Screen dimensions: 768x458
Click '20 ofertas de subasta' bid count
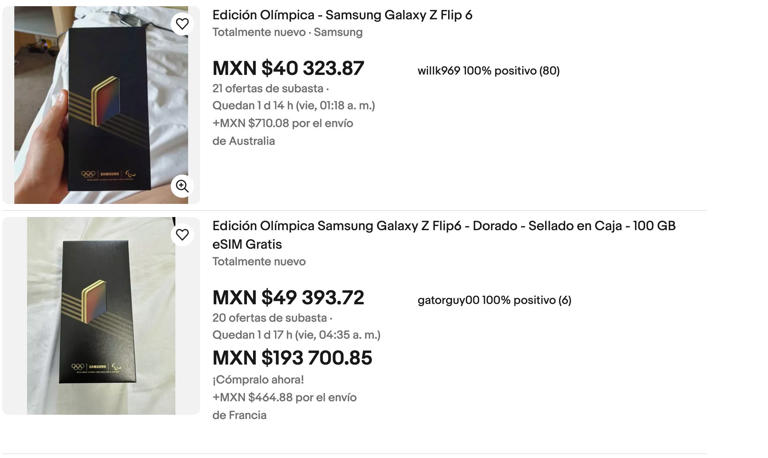coord(267,318)
